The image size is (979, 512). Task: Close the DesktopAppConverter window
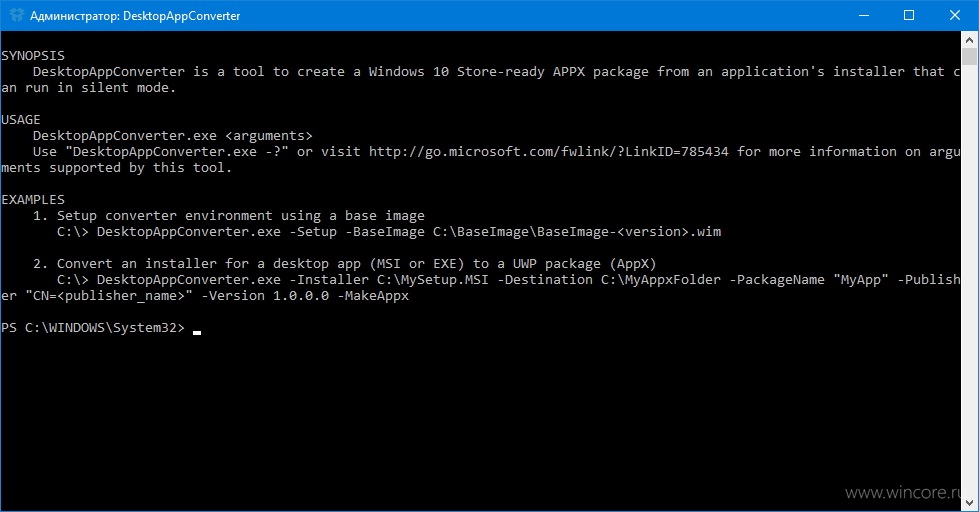[955, 15]
